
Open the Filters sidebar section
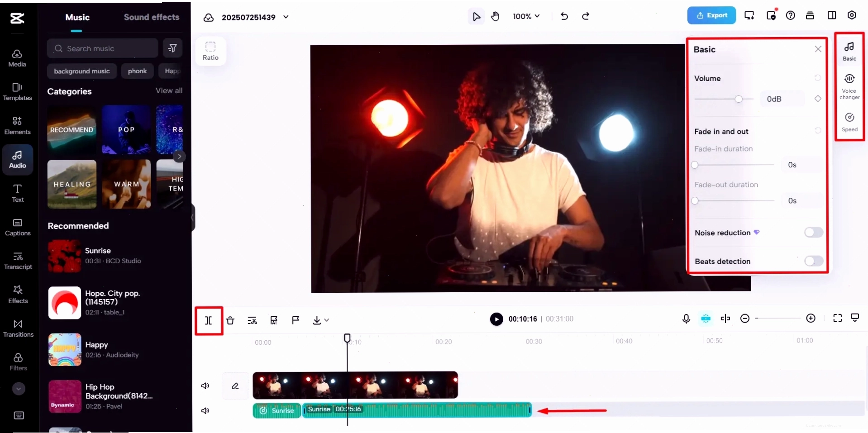point(18,362)
